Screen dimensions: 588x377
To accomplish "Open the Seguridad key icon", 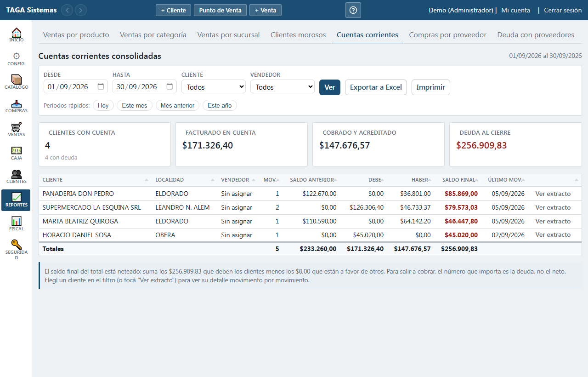I will tap(16, 250).
